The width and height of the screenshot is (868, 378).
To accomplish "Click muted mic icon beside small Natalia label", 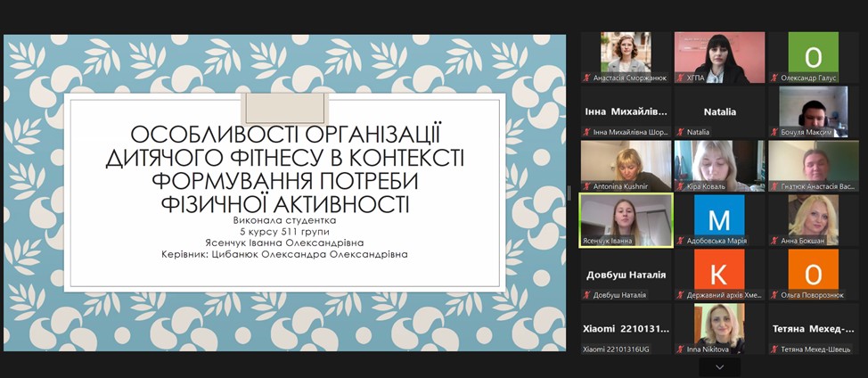I will pos(680,132).
